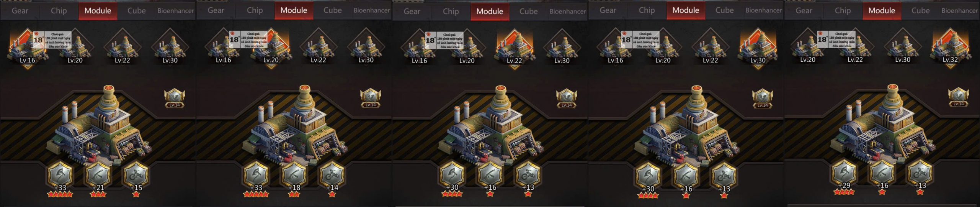Open the +21 rifle module icon
980x207 pixels.
coord(98,175)
